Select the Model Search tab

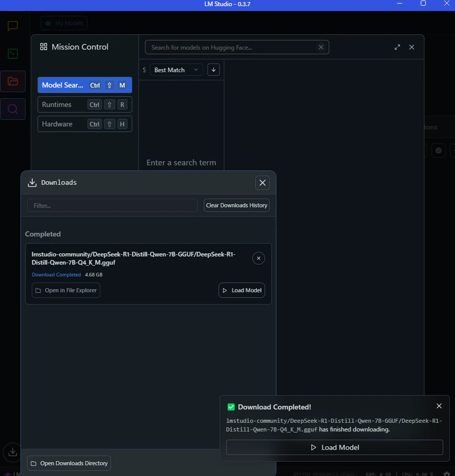84,85
